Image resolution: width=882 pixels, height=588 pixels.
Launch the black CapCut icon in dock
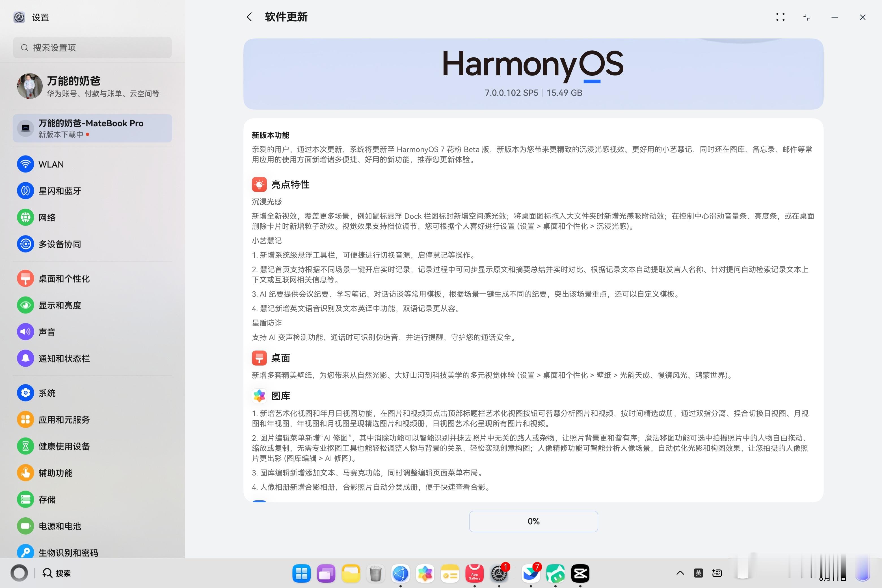tap(580, 573)
